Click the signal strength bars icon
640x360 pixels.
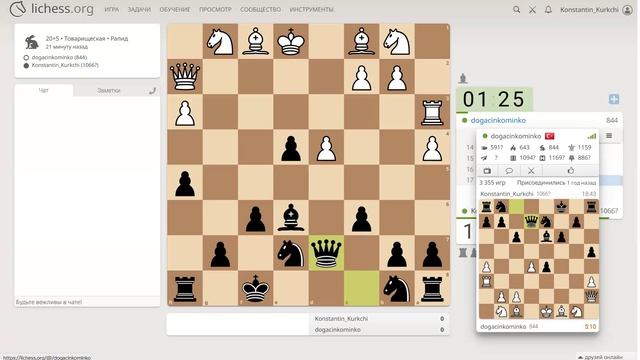pyautogui.click(x=591, y=136)
